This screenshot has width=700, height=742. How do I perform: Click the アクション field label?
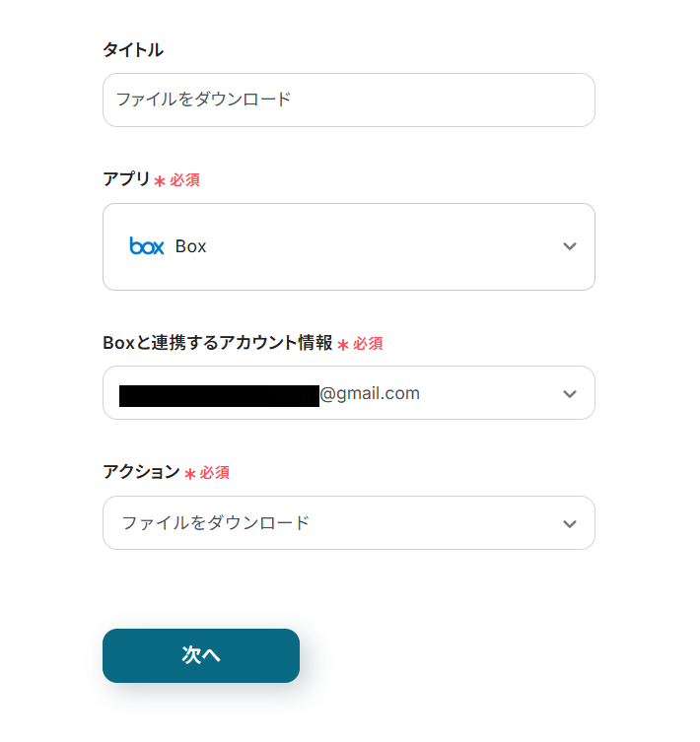(x=141, y=472)
